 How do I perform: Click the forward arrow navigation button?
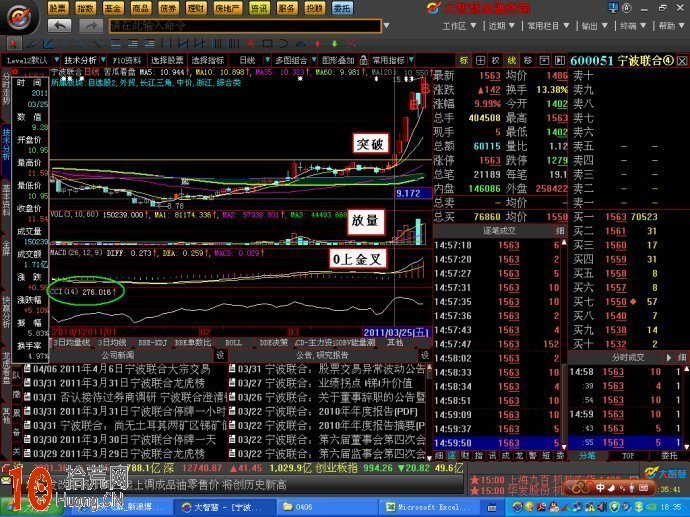(x=91, y=26)
